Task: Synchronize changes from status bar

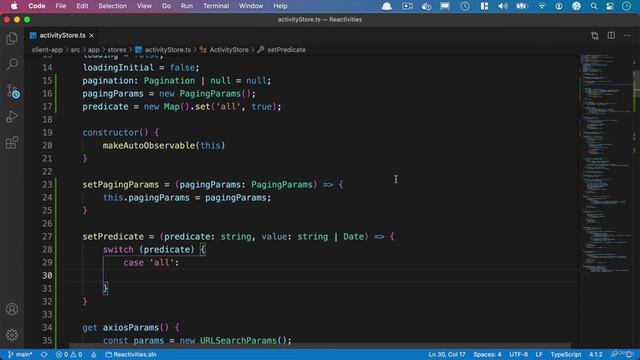Action: point(44,354)
